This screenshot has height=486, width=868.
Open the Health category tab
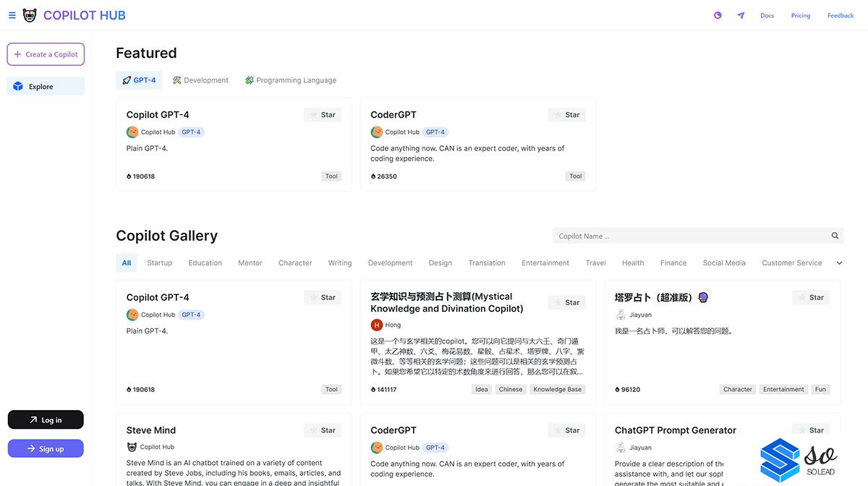pyautogui.click(x=633, y=263)
